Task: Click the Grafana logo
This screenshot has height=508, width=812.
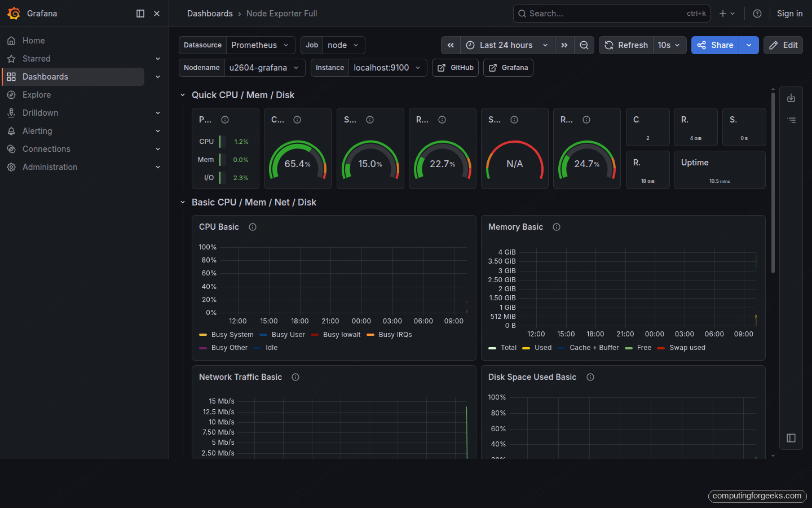Action: point(14,13)
